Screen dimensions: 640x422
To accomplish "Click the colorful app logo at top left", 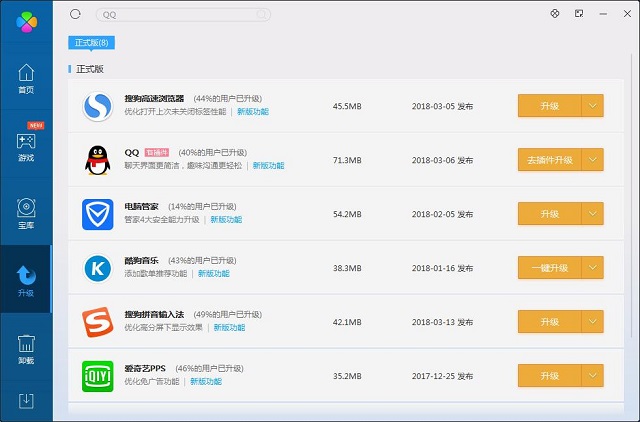I will pyautogui.click(x=26, y=20).
